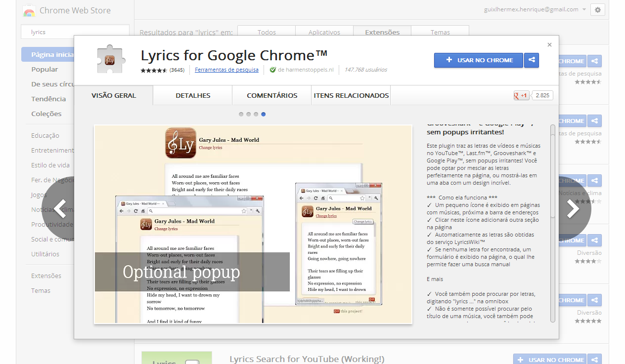This screenshot has width=625, height=364.
Task: Open the Temas sidebar category
Action: [41, 291]
